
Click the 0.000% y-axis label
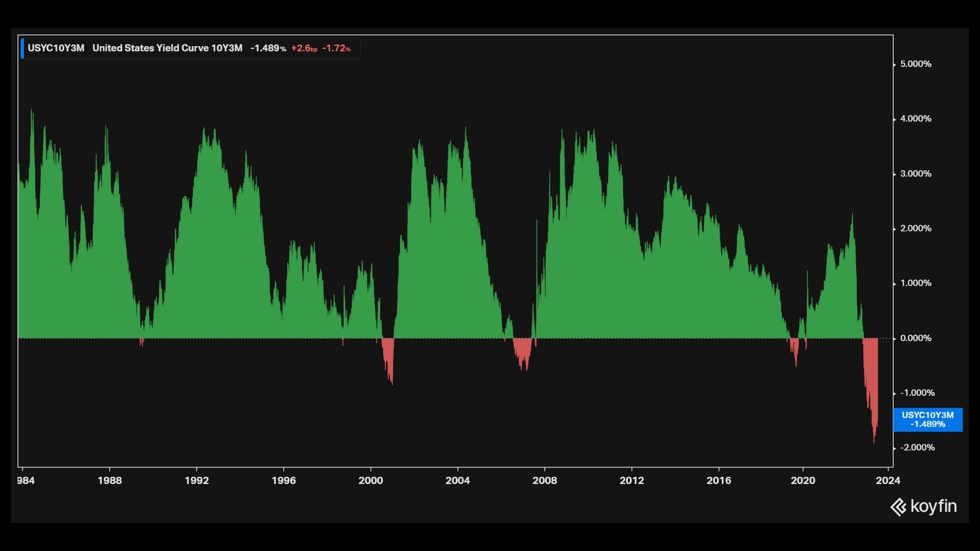click(916, 338)
